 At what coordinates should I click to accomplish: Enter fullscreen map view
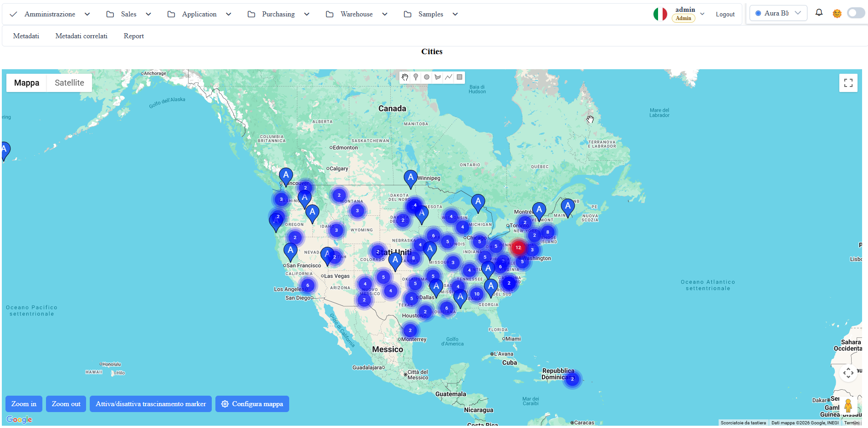[x=848, y=83]
